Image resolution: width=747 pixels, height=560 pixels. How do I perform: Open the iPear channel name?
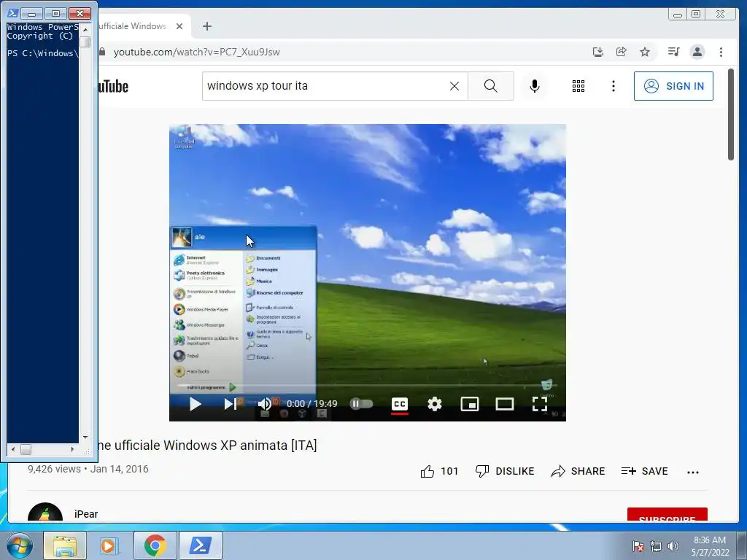click(x=86, y=514)
